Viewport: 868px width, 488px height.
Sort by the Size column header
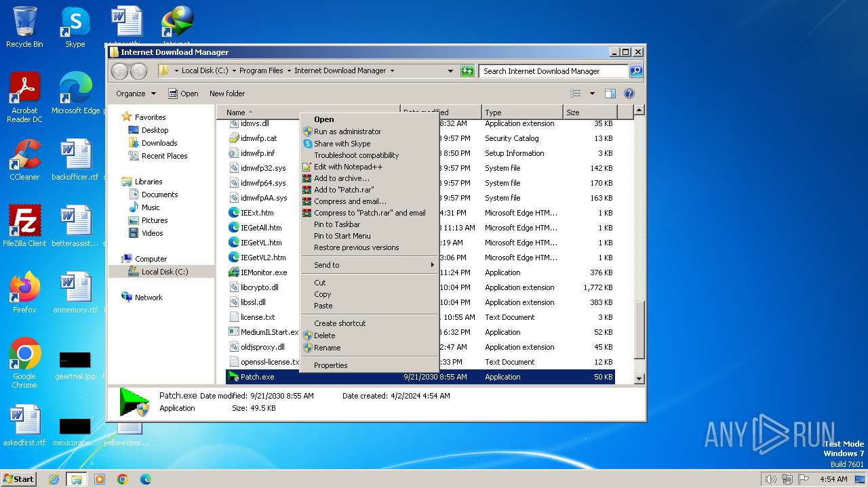(590, 113)
